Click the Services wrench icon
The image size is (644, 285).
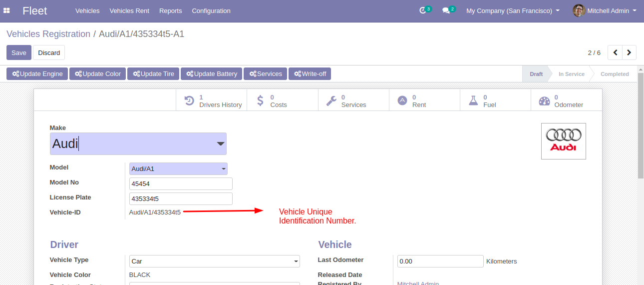pyautogui.click(x=331, y=101)
